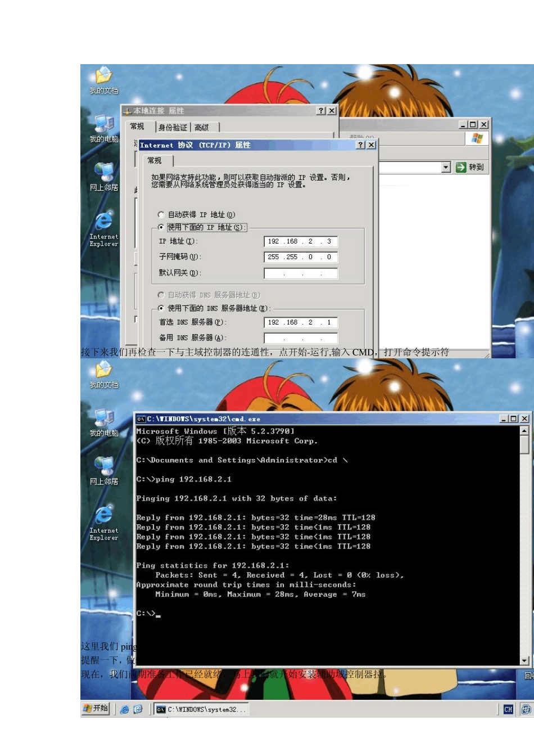Click the "cd \" command line in cmd
Image resolution: width=534 pixels, height=756 pixels.
tap(242, 460)
